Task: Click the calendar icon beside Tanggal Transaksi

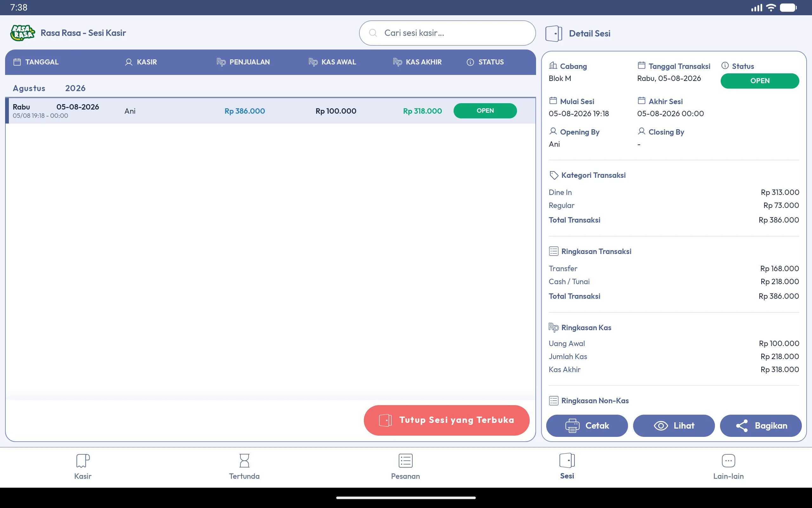Action: point(642,65)
